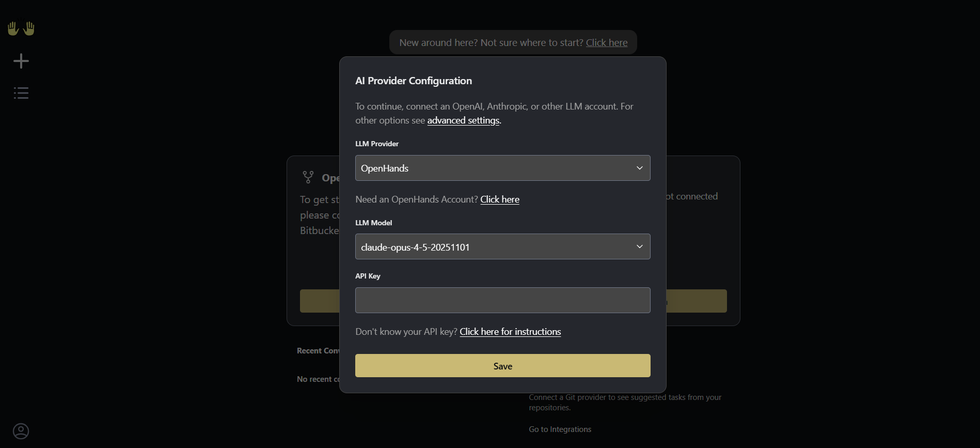Open the conversations list icon

21,93
